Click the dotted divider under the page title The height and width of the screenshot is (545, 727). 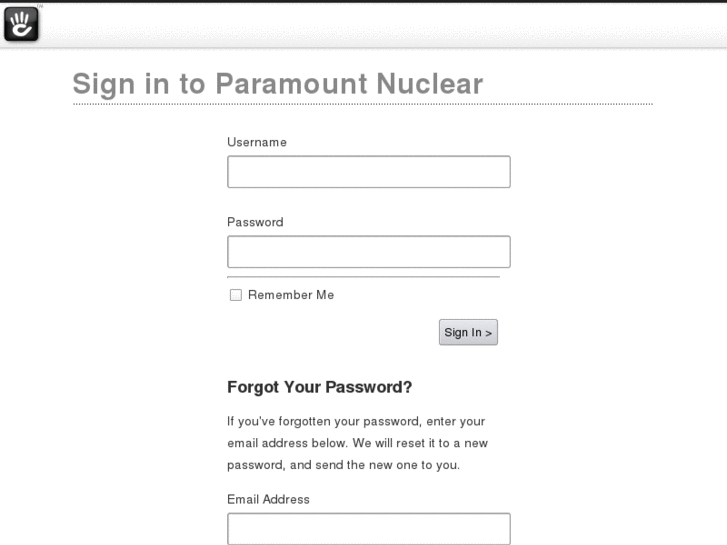pos(362,104)
